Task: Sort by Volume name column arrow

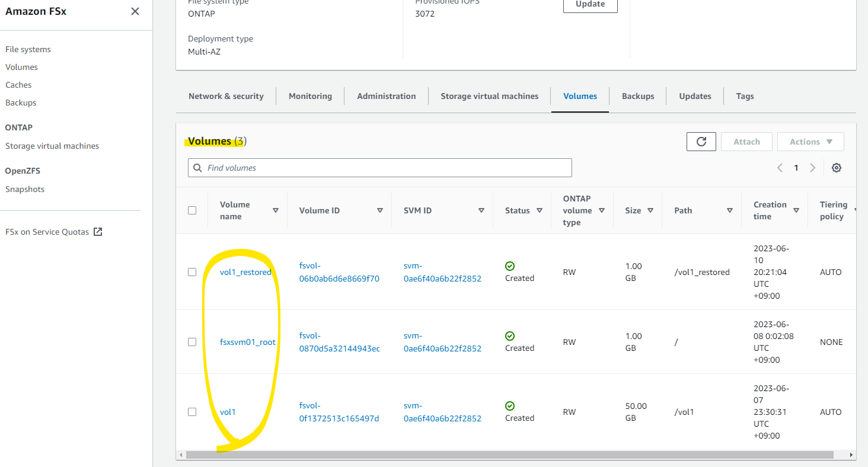Action: click(x=276, y=210)
